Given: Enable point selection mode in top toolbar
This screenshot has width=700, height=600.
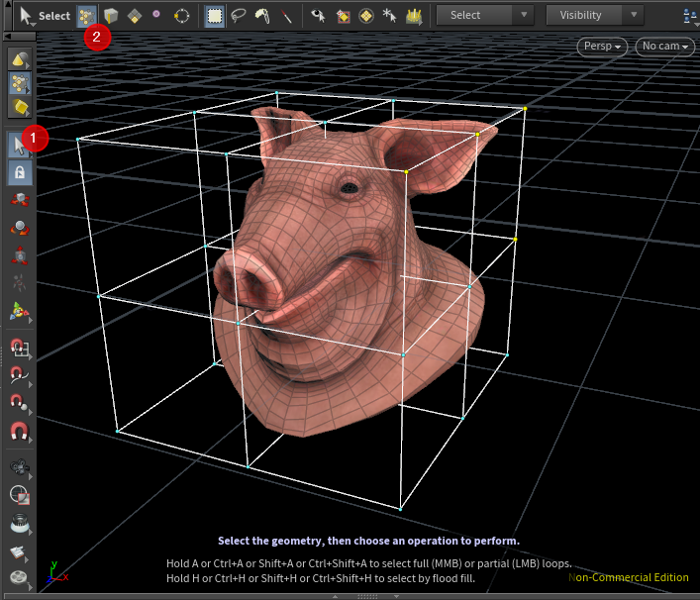Looking at the screenshot, I should point(86,17).
